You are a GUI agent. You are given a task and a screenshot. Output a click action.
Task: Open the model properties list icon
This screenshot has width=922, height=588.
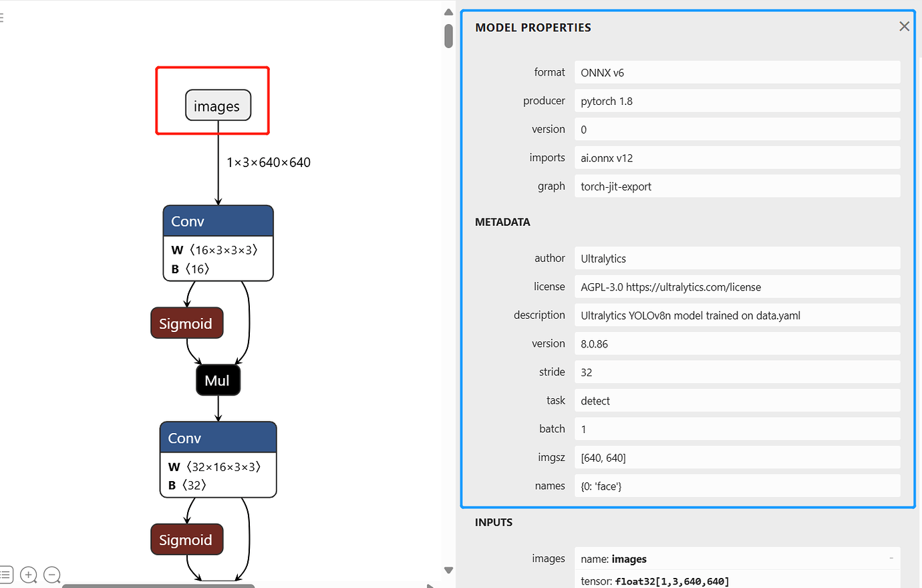pyautogui.click(x=6, y=575)
